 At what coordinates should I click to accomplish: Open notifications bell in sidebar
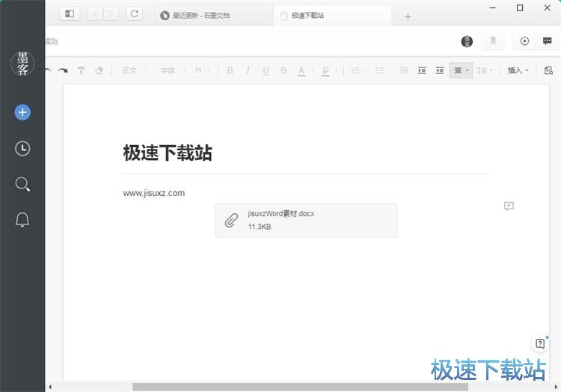[22, 219]
